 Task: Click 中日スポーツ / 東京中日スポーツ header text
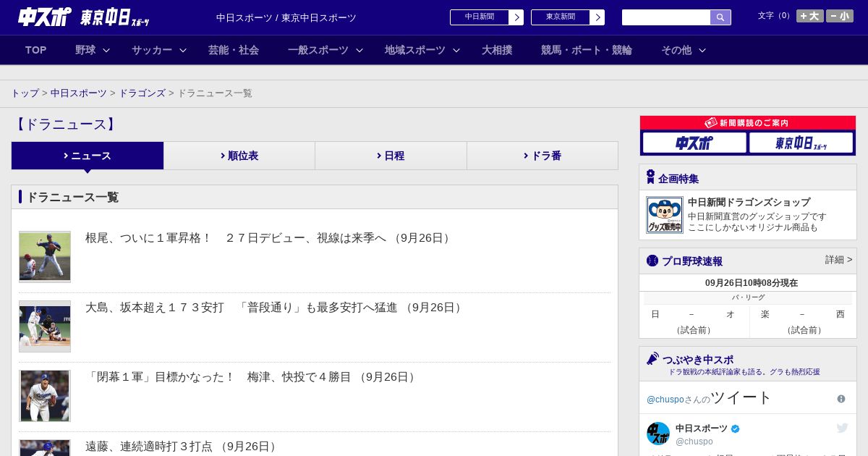[x=286, y=17]
